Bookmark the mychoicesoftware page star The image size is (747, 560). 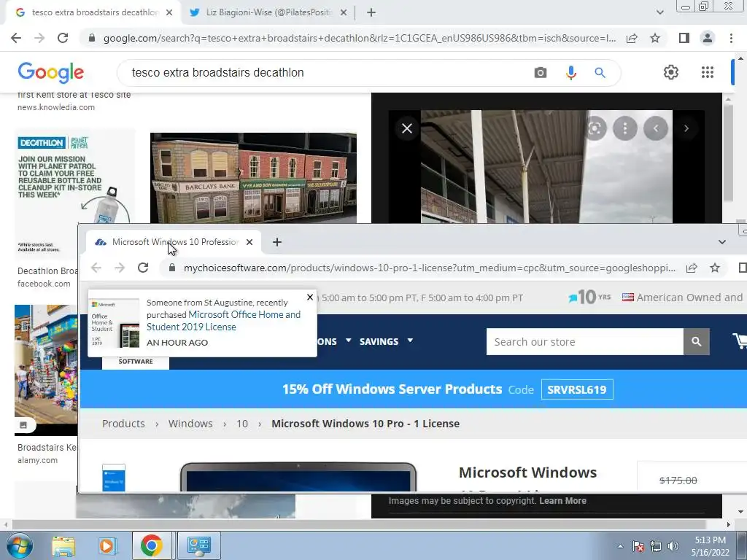(715, 268)
